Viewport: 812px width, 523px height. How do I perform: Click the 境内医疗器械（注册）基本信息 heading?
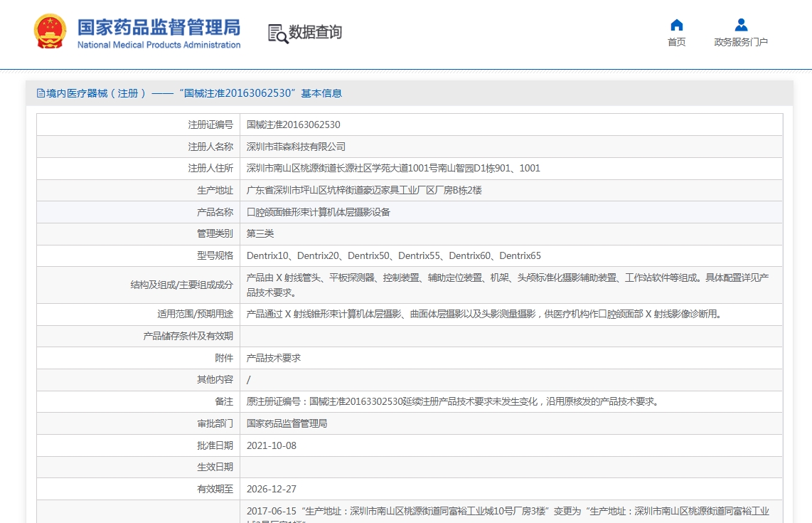tap(190, 93)
